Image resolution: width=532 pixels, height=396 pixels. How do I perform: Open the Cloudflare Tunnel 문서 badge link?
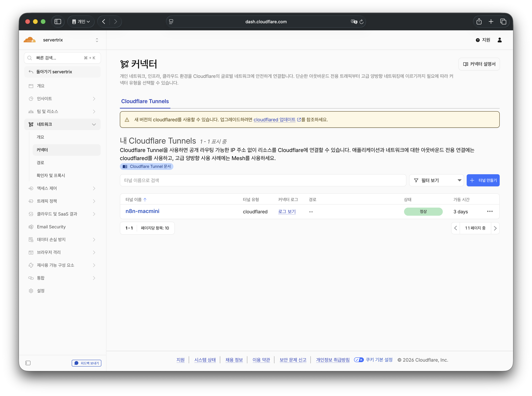coord(146,166)
